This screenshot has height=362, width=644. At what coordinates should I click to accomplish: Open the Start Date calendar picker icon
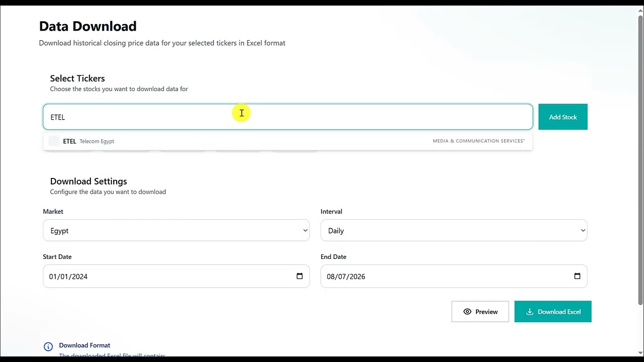click(299, 276)
